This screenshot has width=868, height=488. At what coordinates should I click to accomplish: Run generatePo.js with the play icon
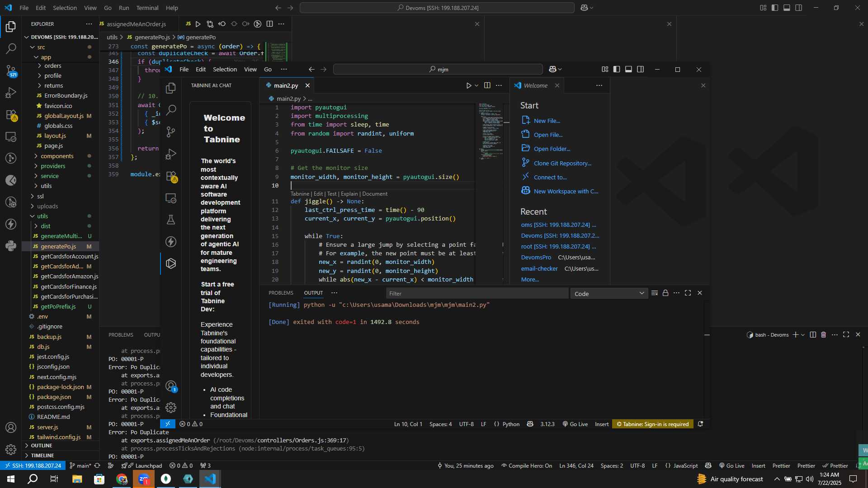(x=198, y=24)
